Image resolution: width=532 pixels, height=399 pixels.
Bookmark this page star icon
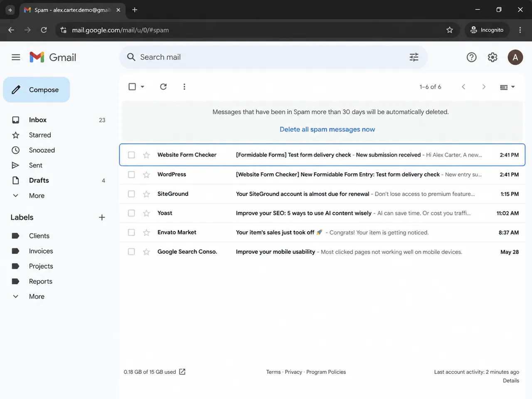click(450, 30)
